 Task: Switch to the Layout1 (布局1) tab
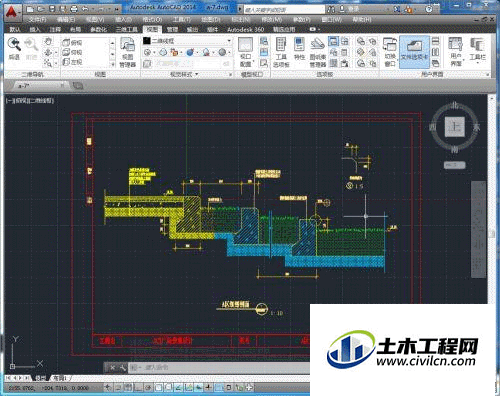click(x=60, y=378)
